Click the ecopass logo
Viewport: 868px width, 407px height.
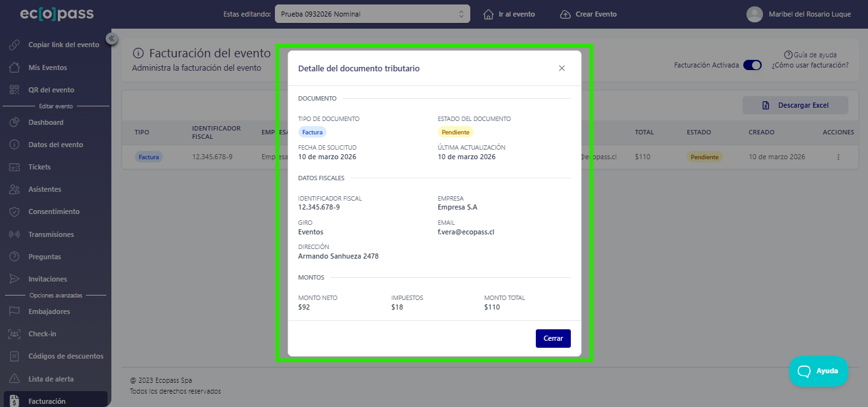[x=57, y=13]
